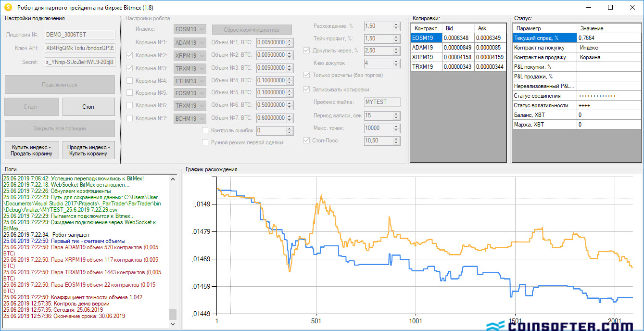Enable the Корзина №6 checkbox
644x331 pixels.
point(129,105)
